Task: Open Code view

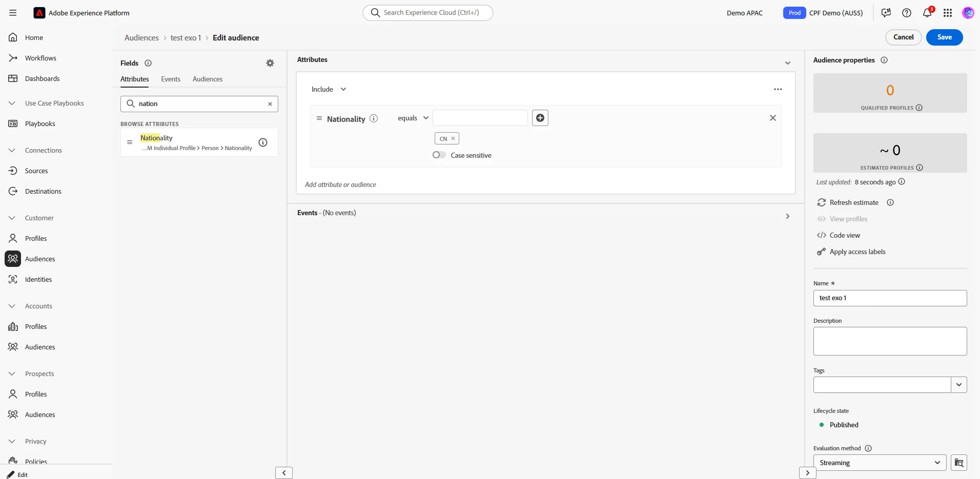Action: coord(839,235)
